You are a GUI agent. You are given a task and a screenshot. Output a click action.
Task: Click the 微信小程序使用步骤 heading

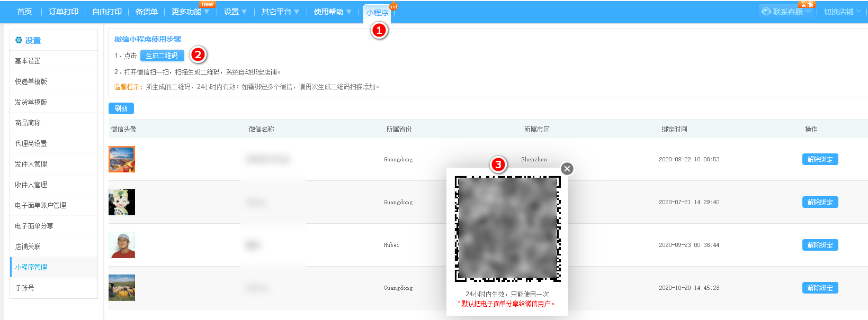point(148,39)
